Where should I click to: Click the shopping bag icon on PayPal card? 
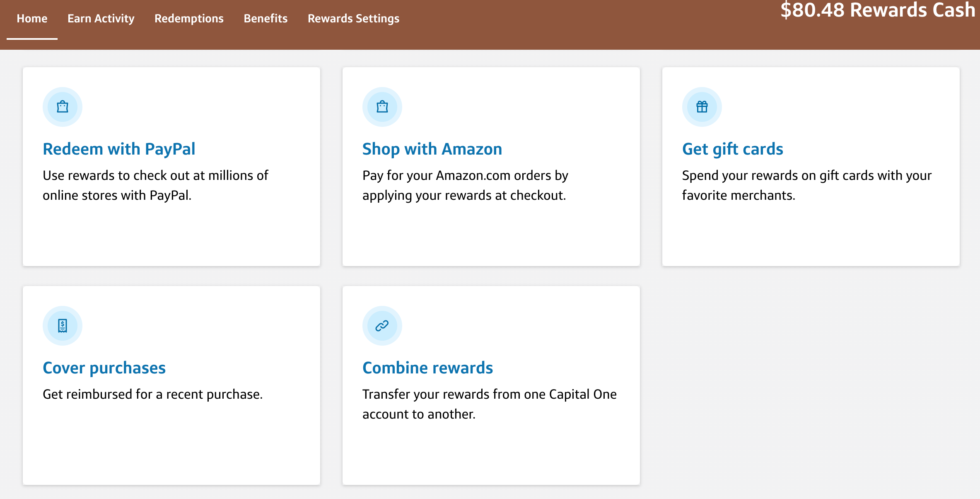coord(62,107)
